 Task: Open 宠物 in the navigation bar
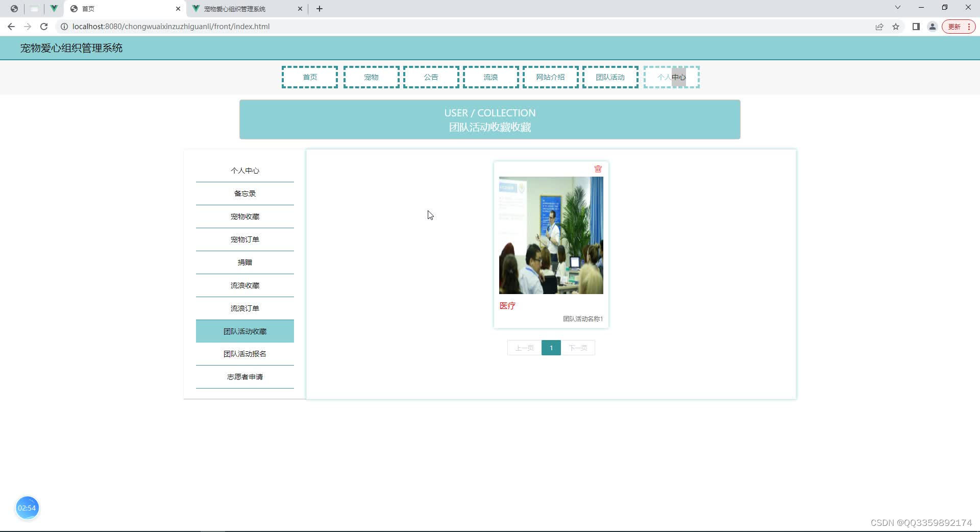(372, 77)
